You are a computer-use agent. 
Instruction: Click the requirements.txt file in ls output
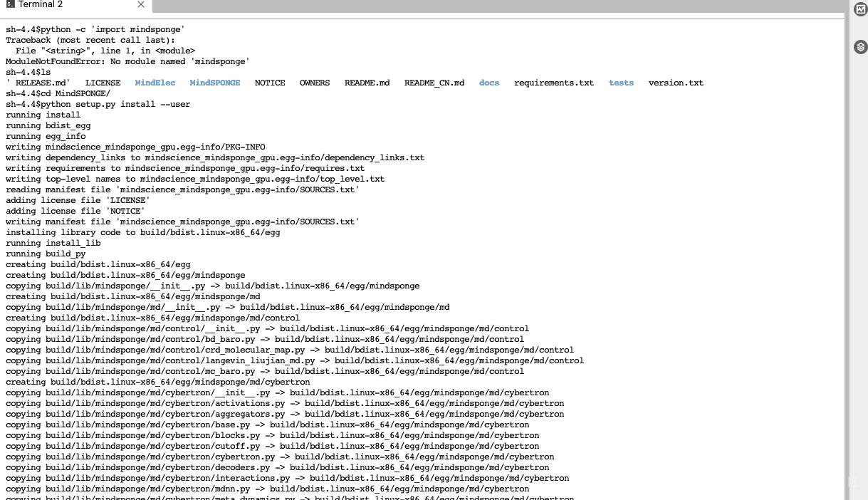point(554,83)
